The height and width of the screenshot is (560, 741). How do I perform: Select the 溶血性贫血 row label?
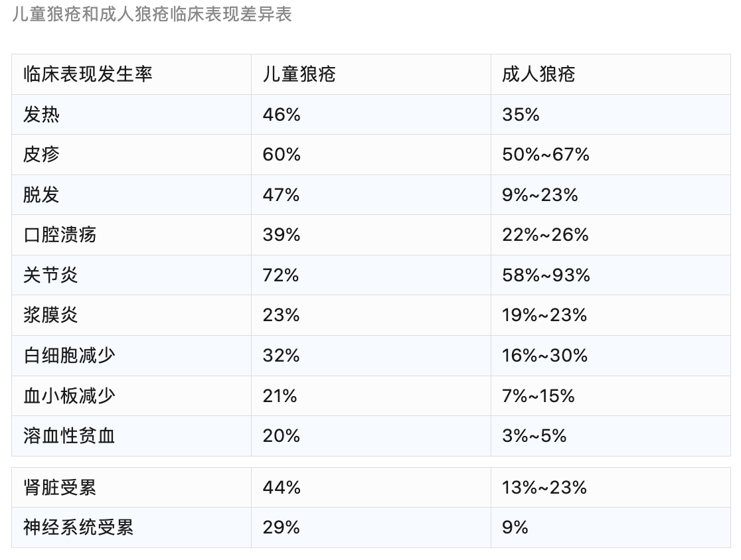pyautogui.click(x=69, y=435)
